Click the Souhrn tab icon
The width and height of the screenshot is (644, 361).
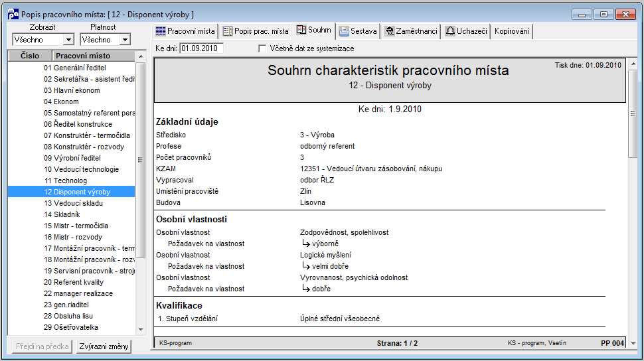[x=301, y=30]
